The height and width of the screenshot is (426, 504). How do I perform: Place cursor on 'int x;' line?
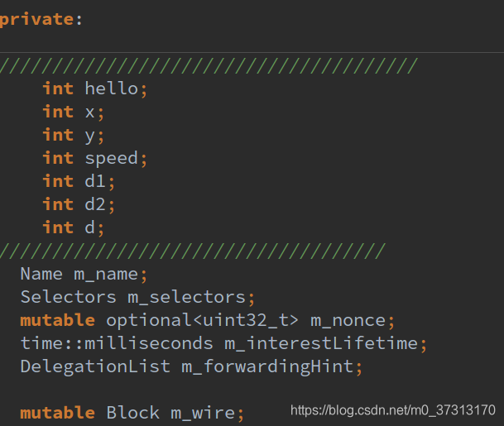point(74,112)
